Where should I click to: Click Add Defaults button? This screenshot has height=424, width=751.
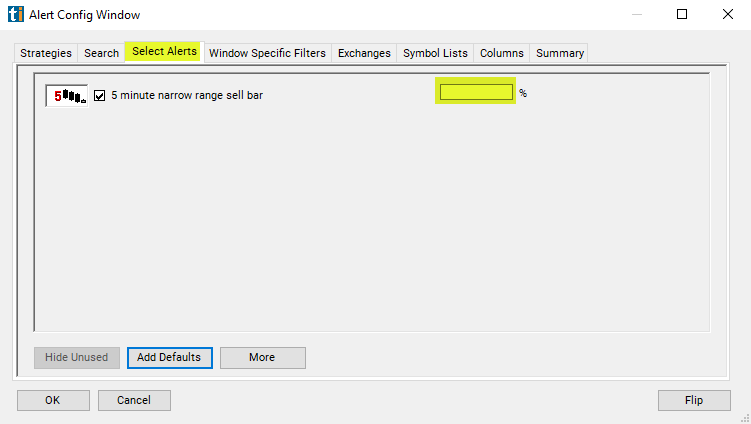(x=170, y=357)
